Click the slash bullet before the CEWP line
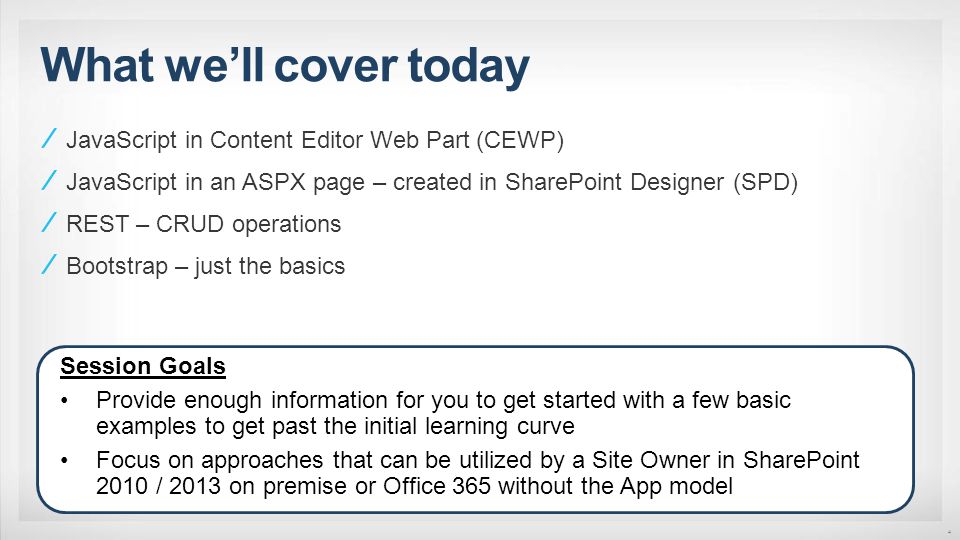960x540 pixels. point(49,138)
